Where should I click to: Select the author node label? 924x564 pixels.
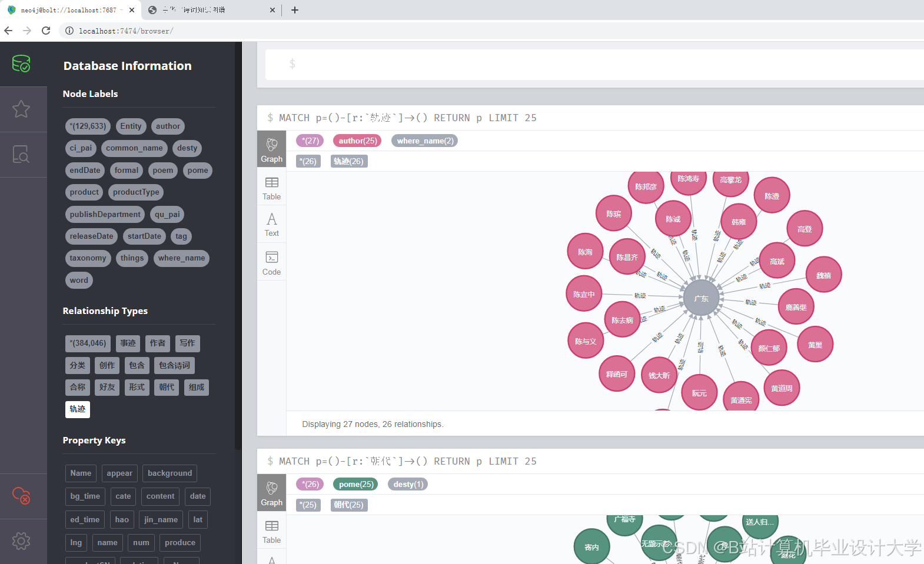(x=168, y=126)
